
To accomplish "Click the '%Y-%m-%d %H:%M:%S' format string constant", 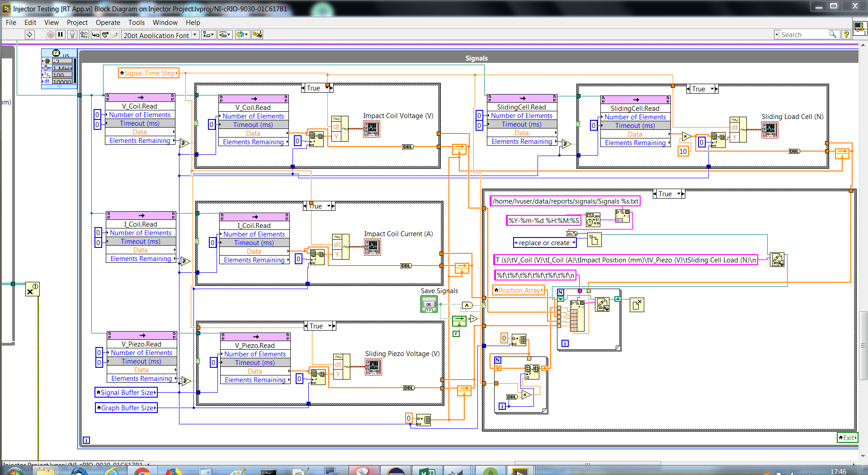I will click(543, 220).
